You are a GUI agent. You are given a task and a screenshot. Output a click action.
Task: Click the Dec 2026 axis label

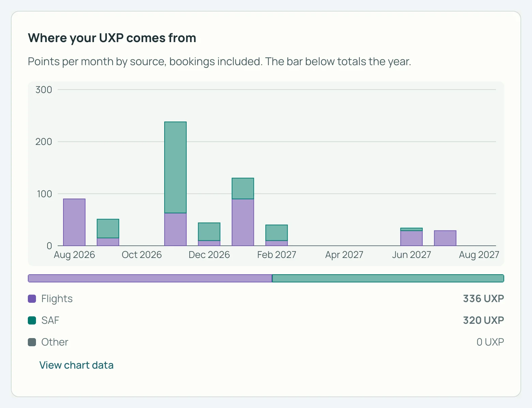point(209,255)
